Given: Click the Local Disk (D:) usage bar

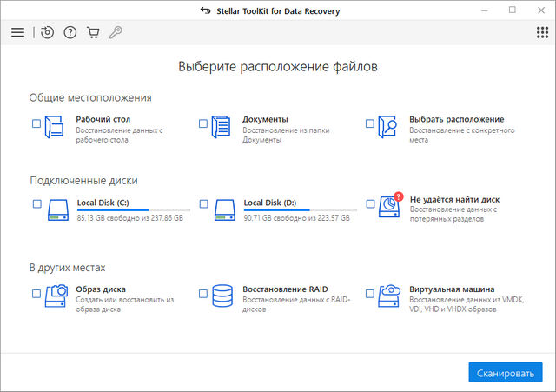Looking at the screenshot, I should click(301, 210).
